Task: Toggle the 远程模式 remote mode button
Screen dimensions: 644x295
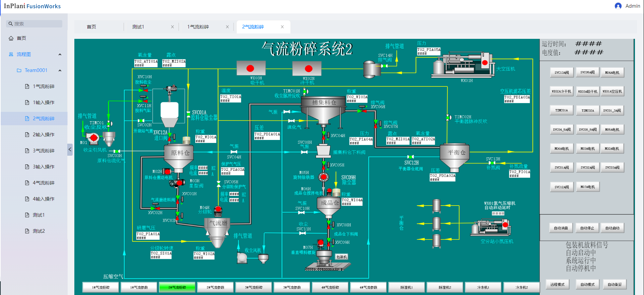Action: click(x=557, y=284)
